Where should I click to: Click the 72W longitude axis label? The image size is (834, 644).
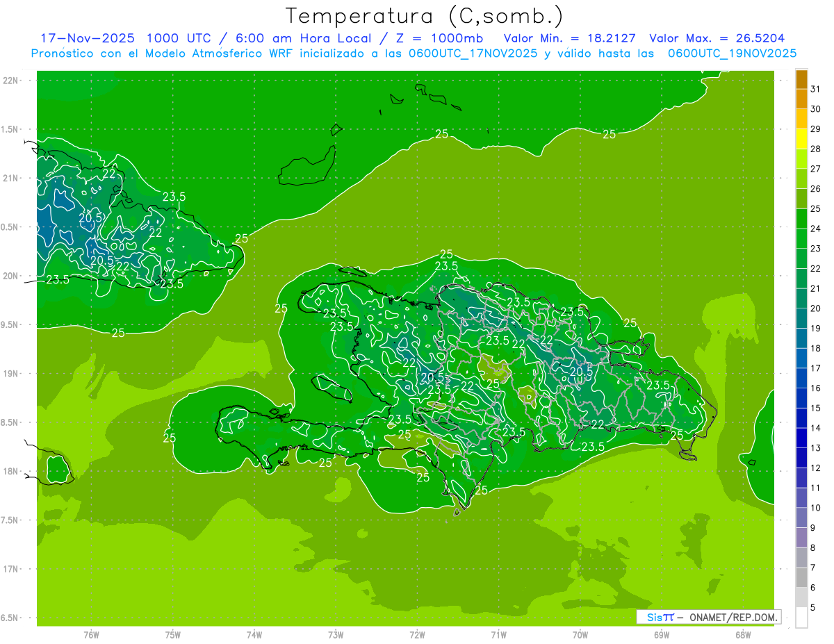pyautogui.click(x=417, y=634)
